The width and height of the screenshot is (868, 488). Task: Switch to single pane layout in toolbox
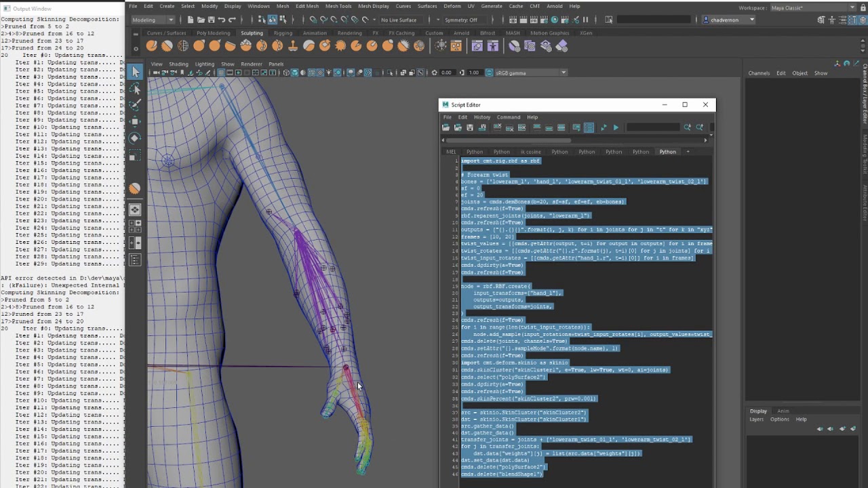tap(135, 210)
